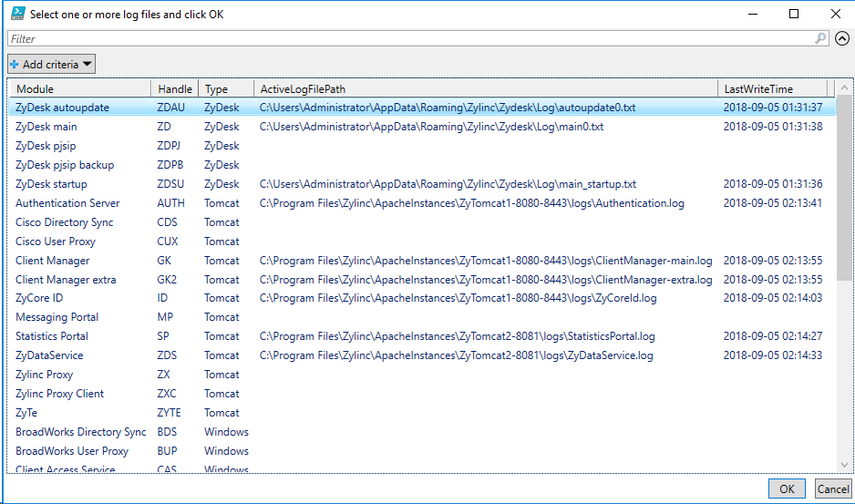Click the vertical scrollbar thumb

pyautogui.click(x=844, y=188)
